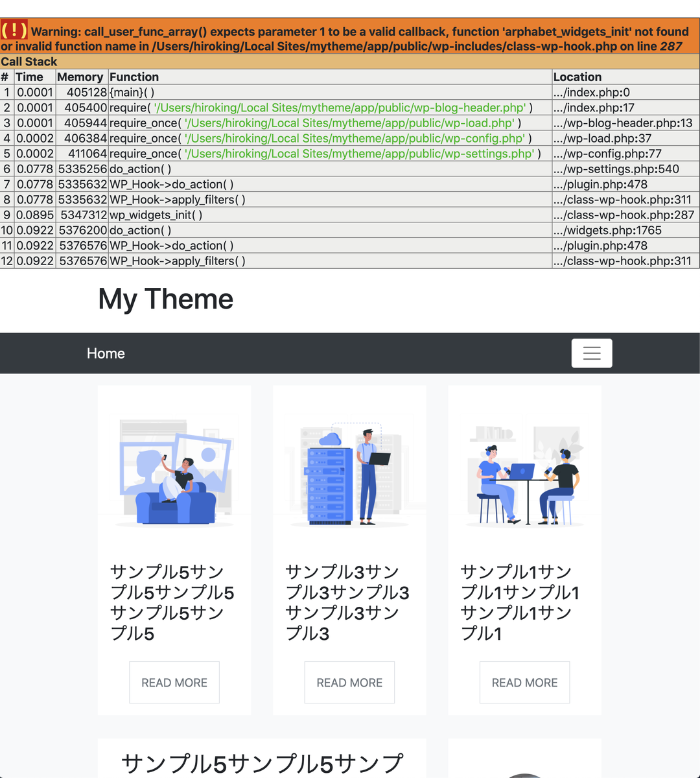
Task: Open the Home navigation link
Action: pyautogui.click(x=106, y=353)
